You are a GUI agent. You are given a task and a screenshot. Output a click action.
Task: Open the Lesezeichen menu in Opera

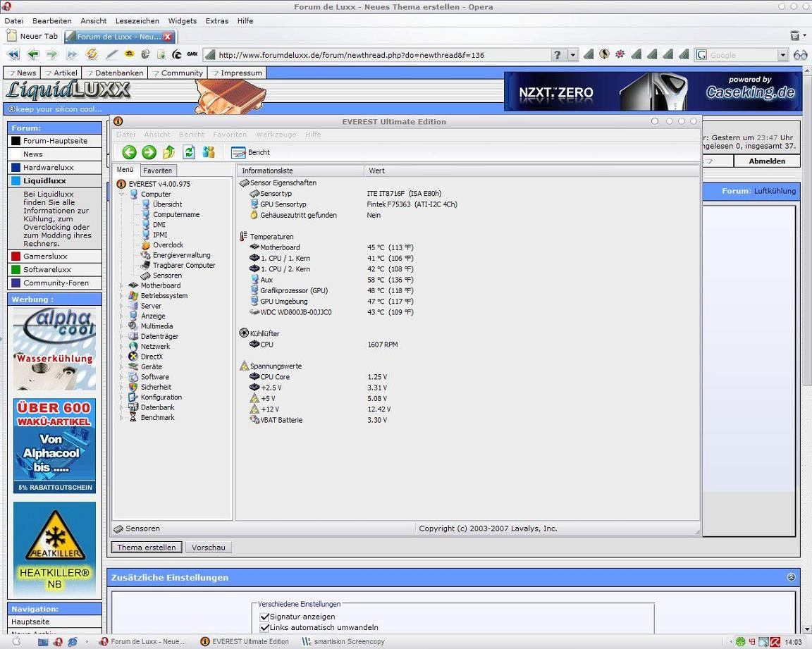click(x=137, y=20)
